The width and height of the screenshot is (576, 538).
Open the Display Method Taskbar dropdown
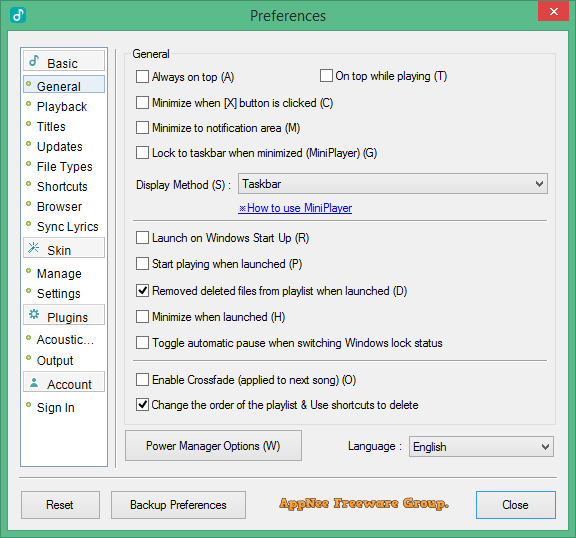click(393, 184)
